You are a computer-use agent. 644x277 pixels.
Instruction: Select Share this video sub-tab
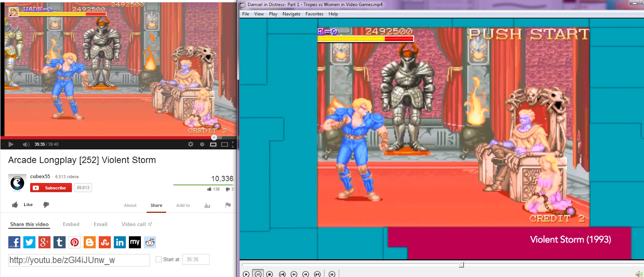[x=29, y=225]
